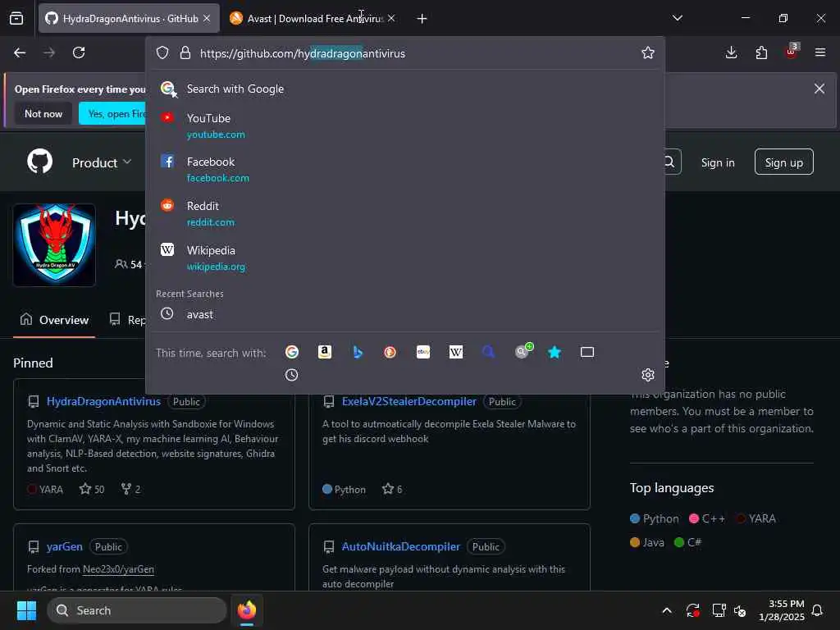Open Firefox View from the tab bar
Viewport: 840px width, 630px height.
click(16, 18)
